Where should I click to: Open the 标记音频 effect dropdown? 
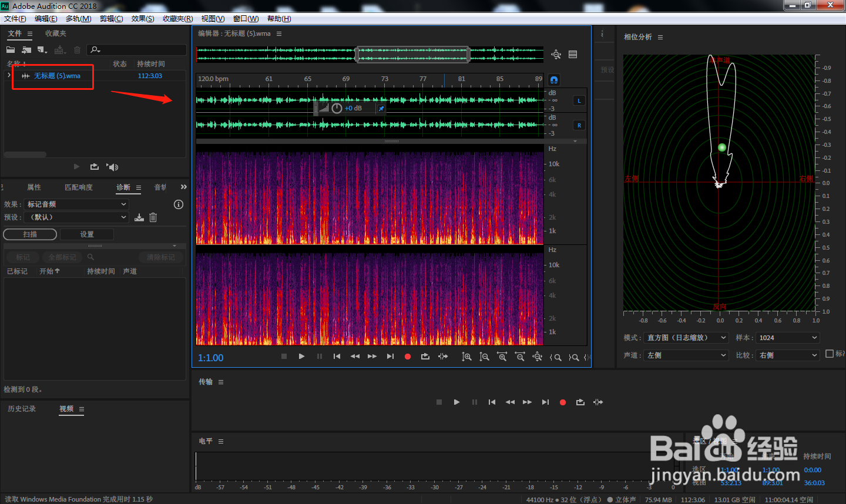76,204
